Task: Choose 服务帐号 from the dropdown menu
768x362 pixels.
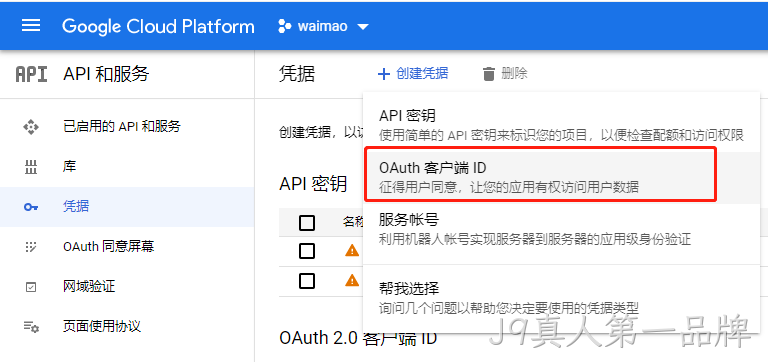Action: tap(561, 229)
